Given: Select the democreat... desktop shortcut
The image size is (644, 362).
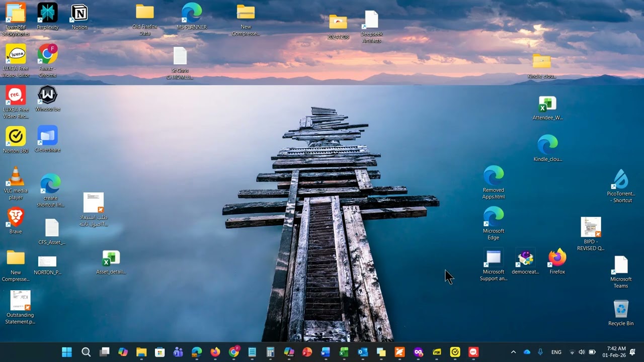Looking at the screenshot, I should (x=525, y=261).
